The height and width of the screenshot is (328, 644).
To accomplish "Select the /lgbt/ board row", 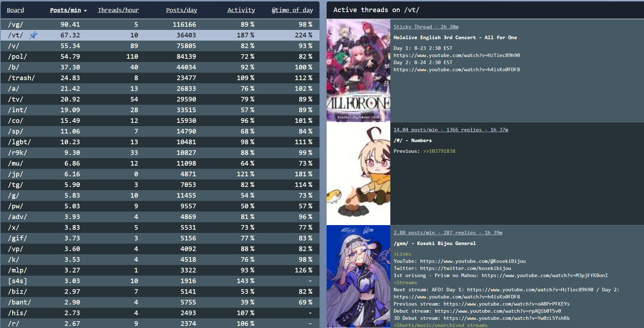I will coord(160,142).
